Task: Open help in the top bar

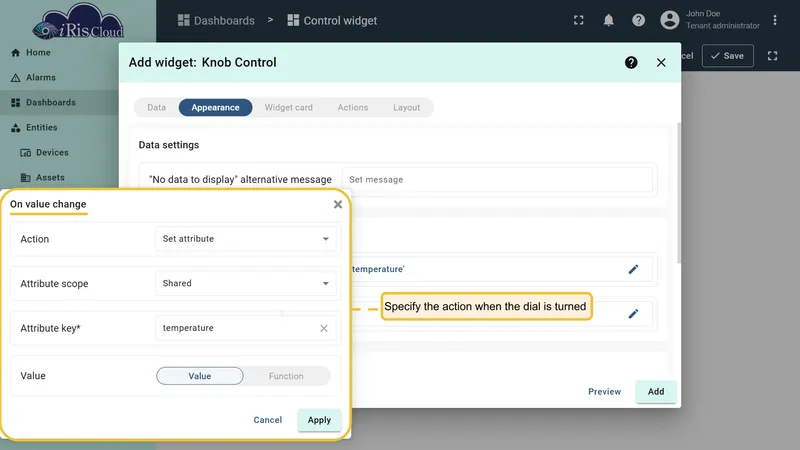Action: (x=638, y=20)
